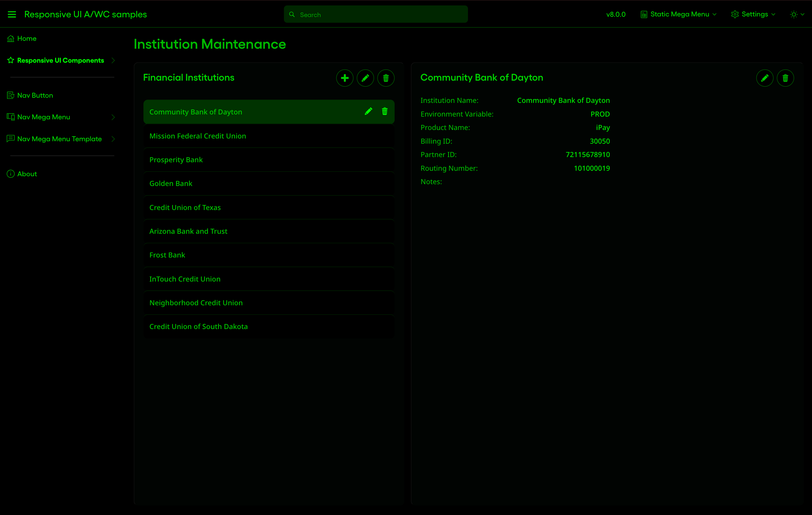Click the Nav Button sidebar icon
Screen dimensions: 812x515
(x=10, y=95)
